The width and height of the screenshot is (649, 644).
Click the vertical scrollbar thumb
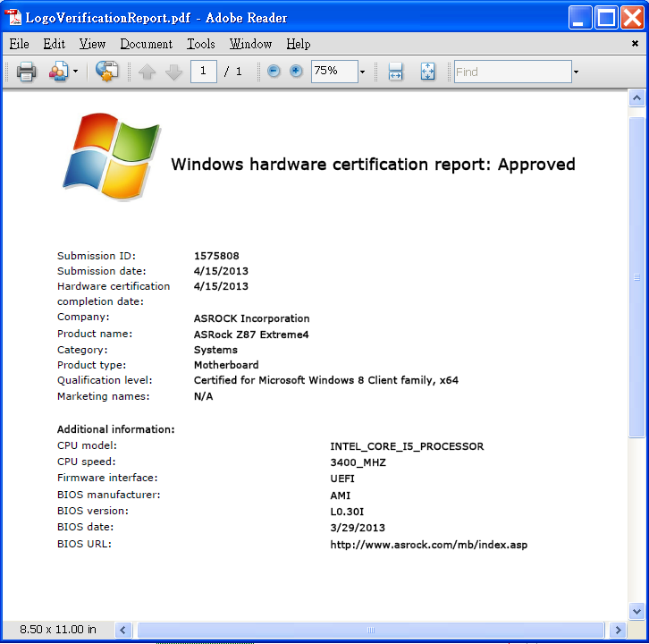coord(636,277)
